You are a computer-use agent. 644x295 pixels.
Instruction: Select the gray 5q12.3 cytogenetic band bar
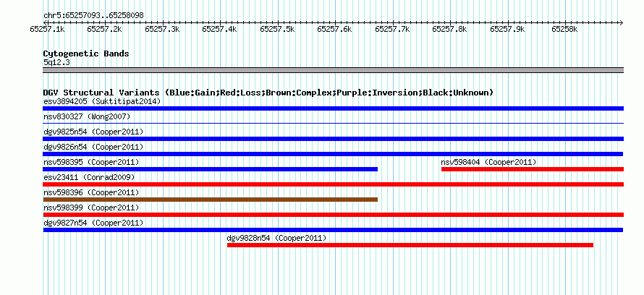click(333, 70)
